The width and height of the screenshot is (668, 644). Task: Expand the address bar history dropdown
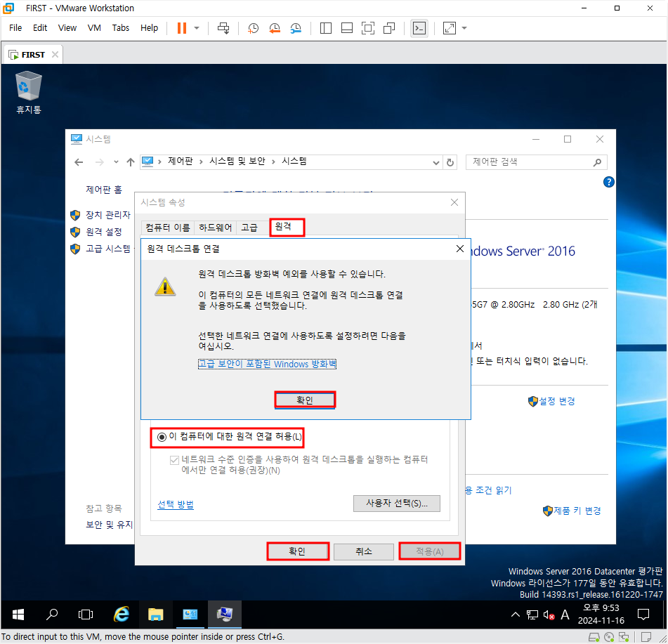click(x=435, y=163)
